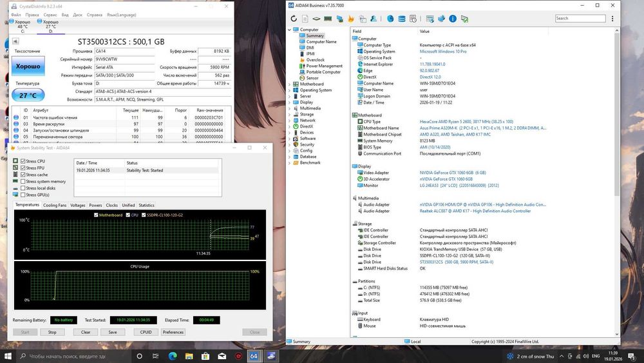Screen dimensions: 644x363
Task: Click the Report page icon in AIDA64 toolbar
Action: 305,19
